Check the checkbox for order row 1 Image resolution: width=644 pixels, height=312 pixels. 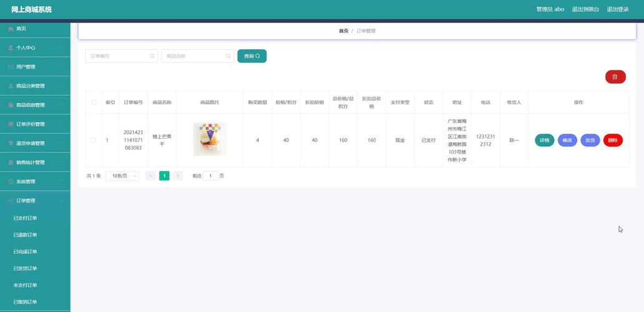tap(94, 140)
